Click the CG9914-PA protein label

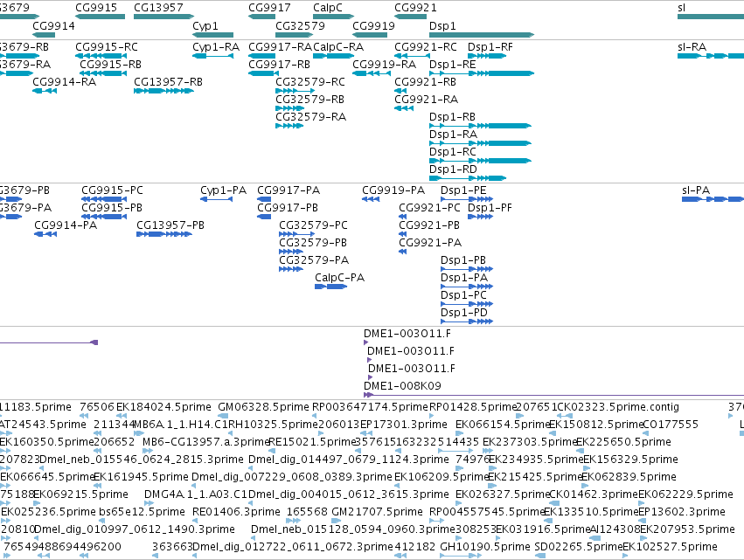[x=66, y=225]
